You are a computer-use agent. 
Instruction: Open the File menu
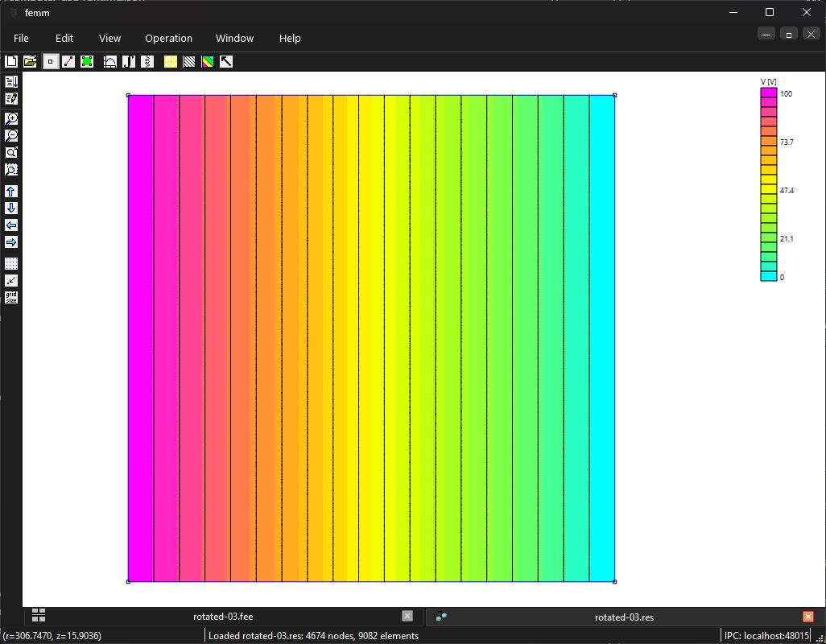[x=21, y=39]
